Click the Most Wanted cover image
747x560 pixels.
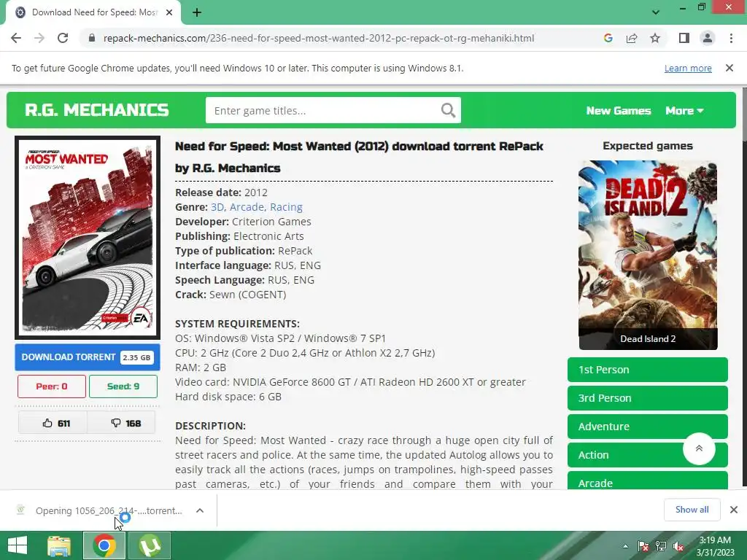pyautogui.click(x=88, y=238)
